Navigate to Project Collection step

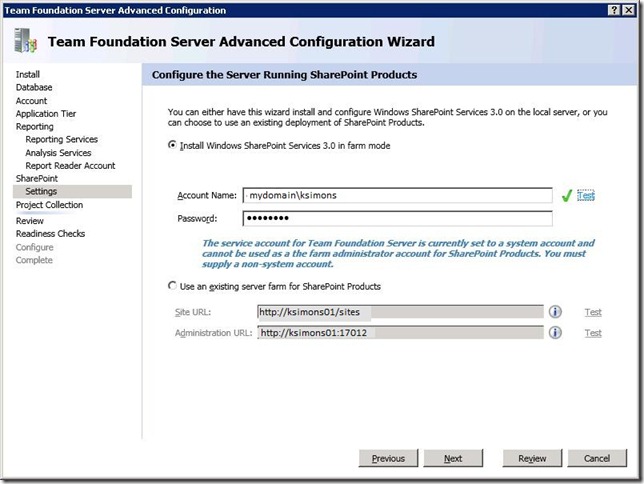pyautogui.click(x=49, y=205)
